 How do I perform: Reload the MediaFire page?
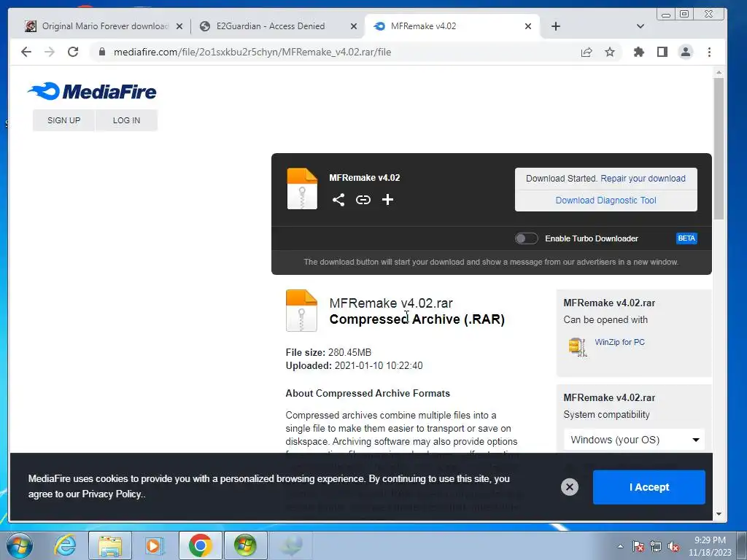73,52
